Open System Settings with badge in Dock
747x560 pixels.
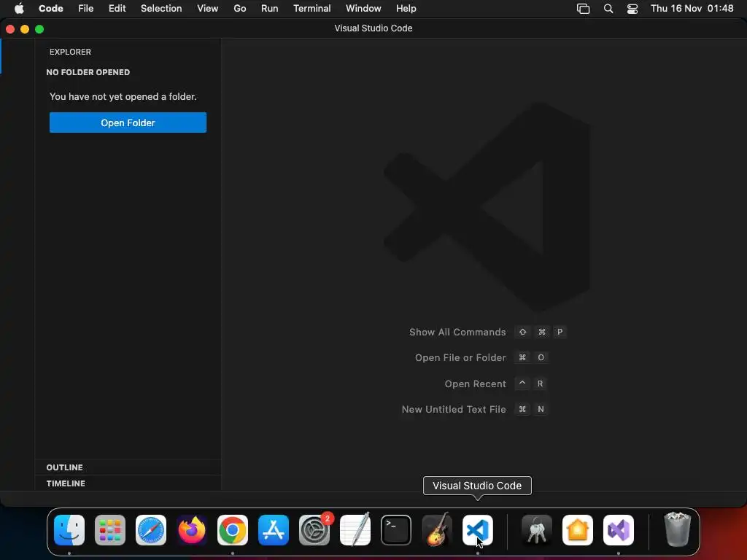pyautogui.click(x=314, y=530)
